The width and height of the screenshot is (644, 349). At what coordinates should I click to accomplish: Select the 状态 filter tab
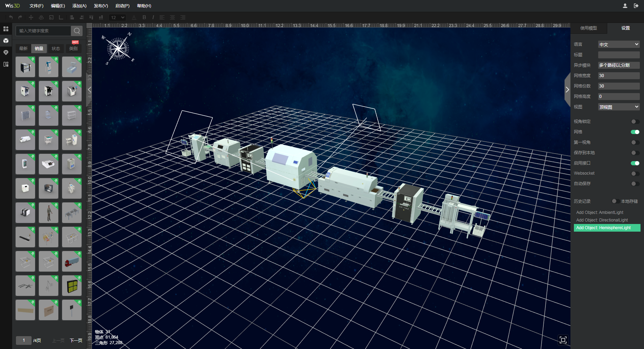(x=56, y=49)
